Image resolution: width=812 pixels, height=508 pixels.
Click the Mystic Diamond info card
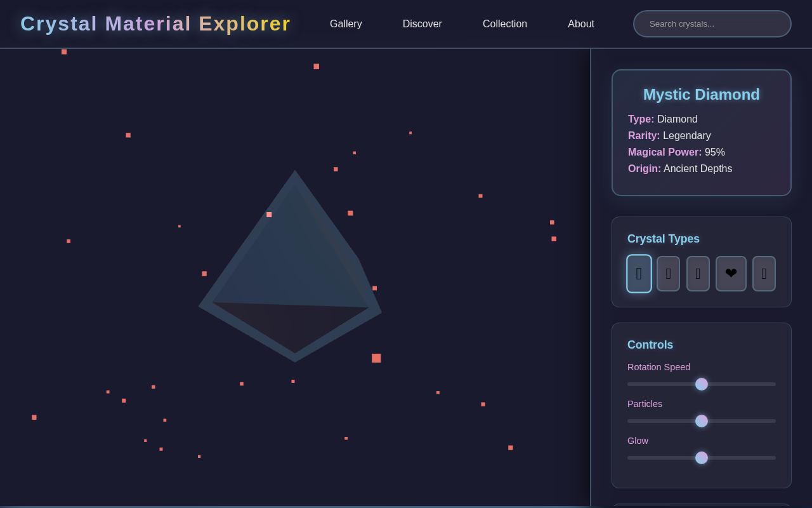click(x=701, y=133)
